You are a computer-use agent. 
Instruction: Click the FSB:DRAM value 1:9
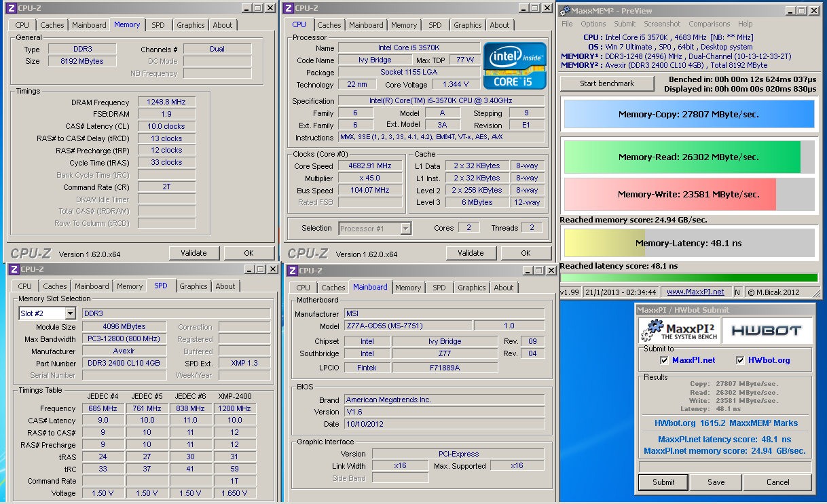[166, 114]
